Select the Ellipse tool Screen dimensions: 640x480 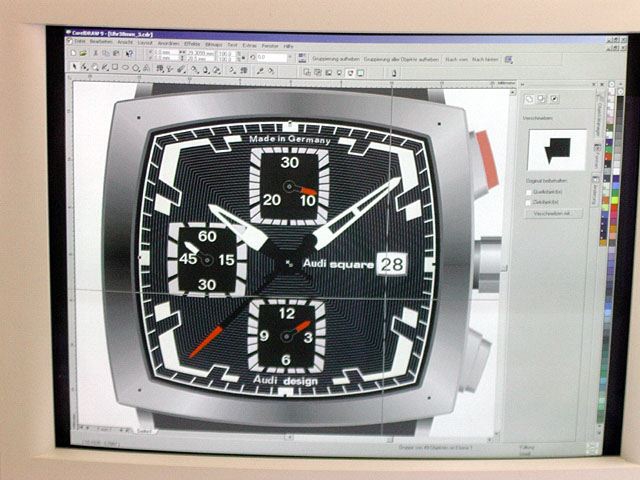tap(125, 67)
